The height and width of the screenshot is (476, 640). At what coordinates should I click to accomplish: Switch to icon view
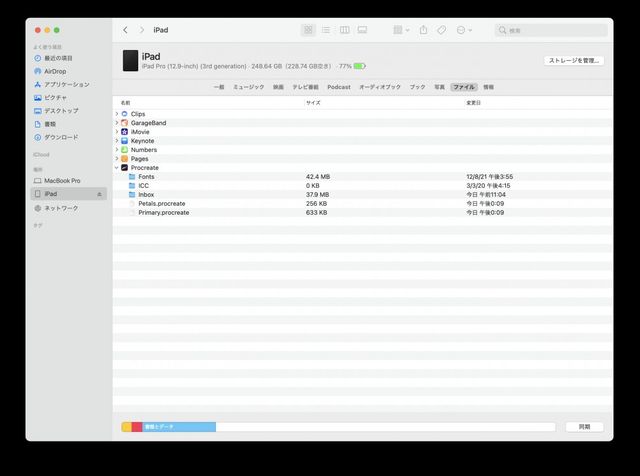point(308,30)
